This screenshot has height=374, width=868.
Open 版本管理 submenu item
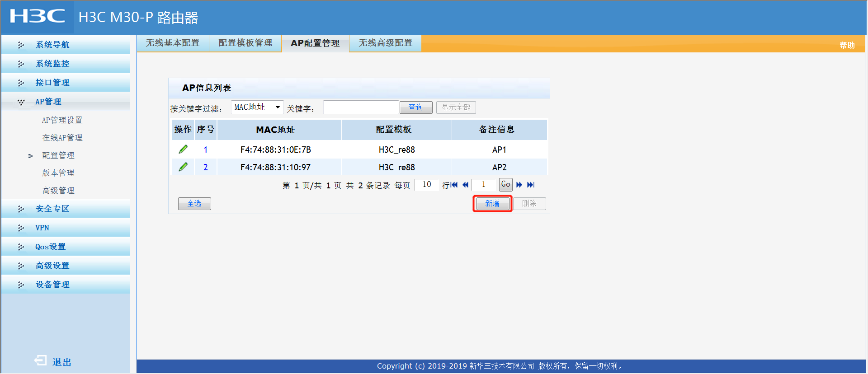click(x=58, y=173)
